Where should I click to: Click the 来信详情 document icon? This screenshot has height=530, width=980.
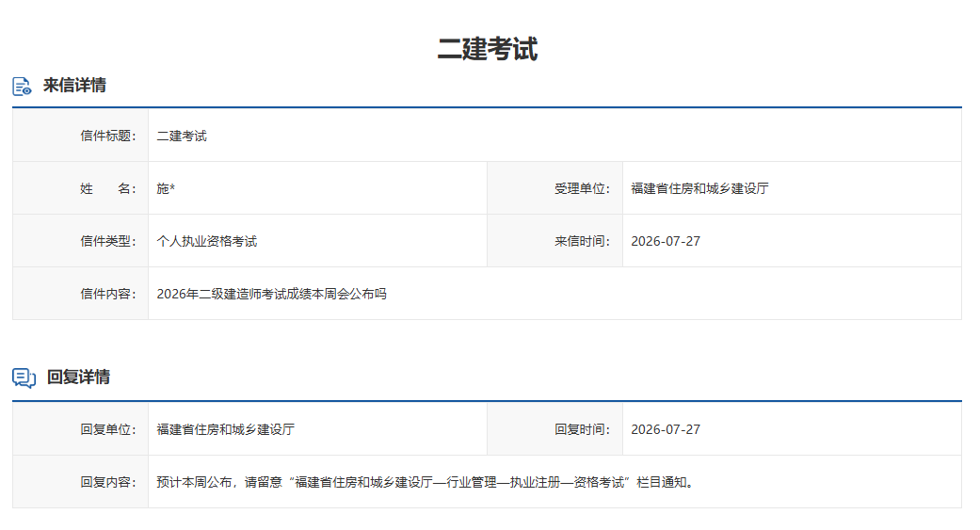pyautogui.click(x=22, y=87)
